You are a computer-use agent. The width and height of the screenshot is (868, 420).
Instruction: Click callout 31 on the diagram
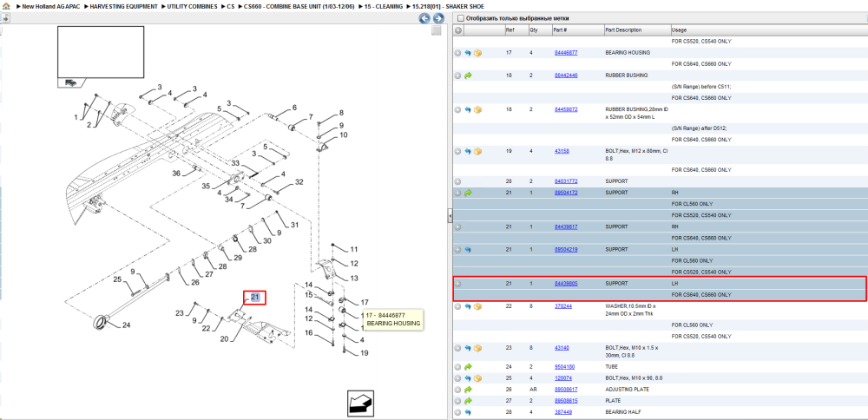(x=294, y=225)
